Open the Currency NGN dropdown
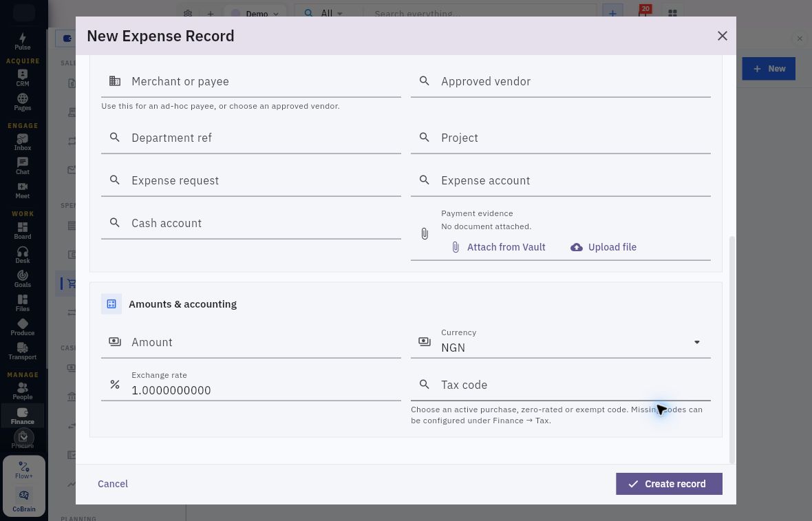The height and width of the screenshot is (521, 812). (x=560, y=342)
